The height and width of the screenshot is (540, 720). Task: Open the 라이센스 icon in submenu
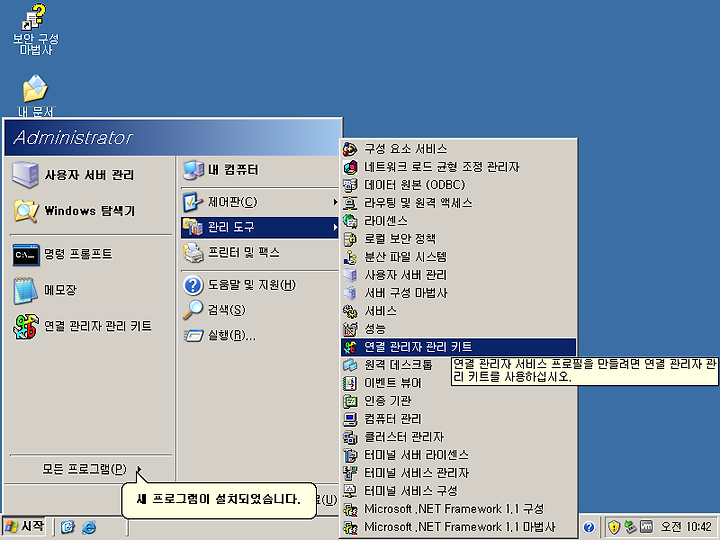[350, 221]
